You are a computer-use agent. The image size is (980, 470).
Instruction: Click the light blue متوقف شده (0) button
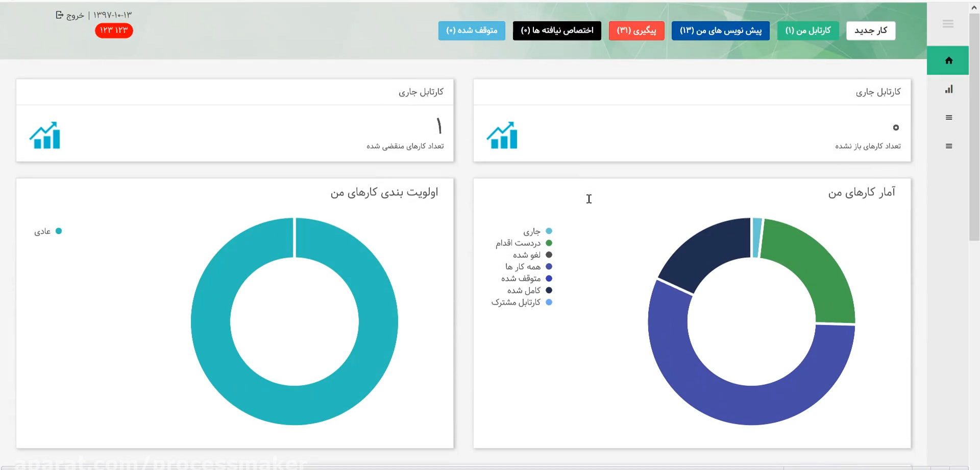(472, 31)
